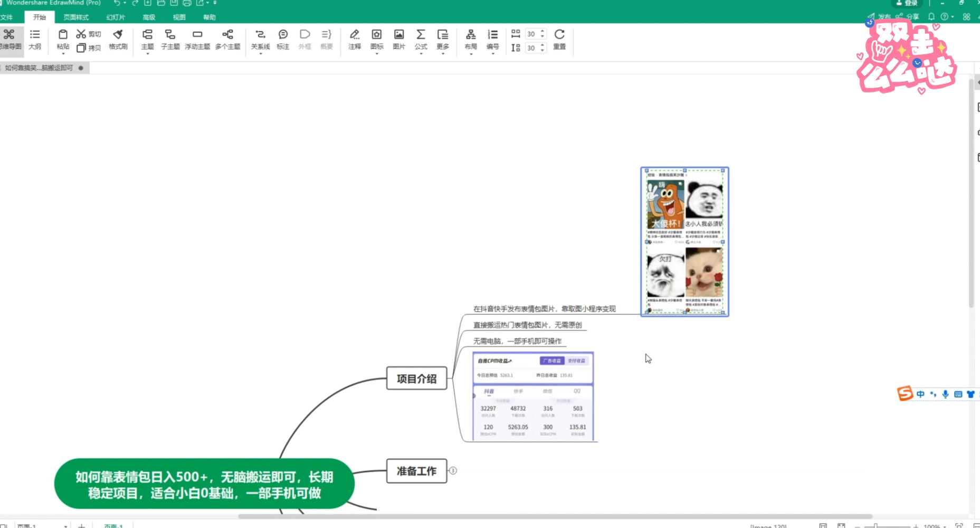Screen dimensions: 980x528
Task: Switch to the 视图 ribbon tab
Action: [x=178, y=17]
